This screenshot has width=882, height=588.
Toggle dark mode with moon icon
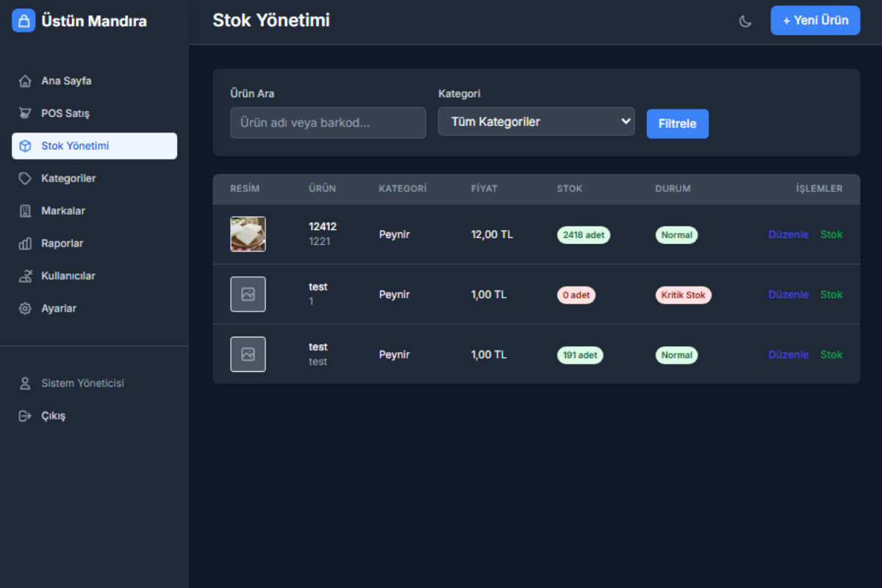coord(745,21)
